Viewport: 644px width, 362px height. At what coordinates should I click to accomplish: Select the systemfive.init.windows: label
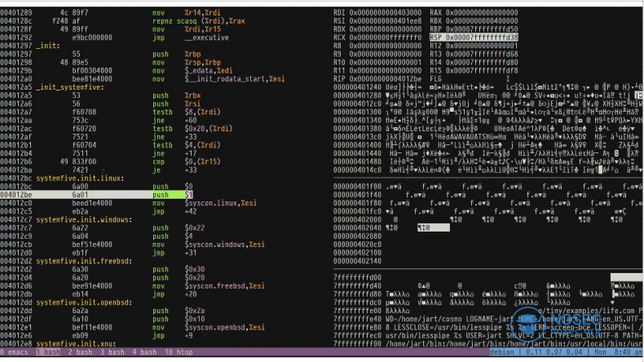click(84, 220)
